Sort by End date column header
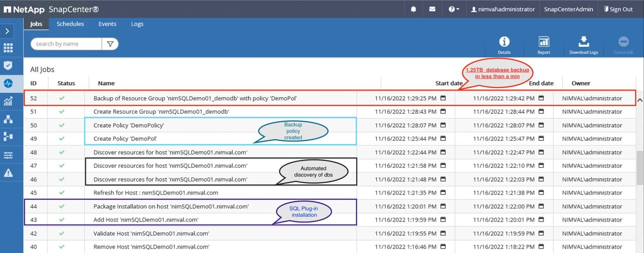Viewport: 644px width, 253px height. 541,83
